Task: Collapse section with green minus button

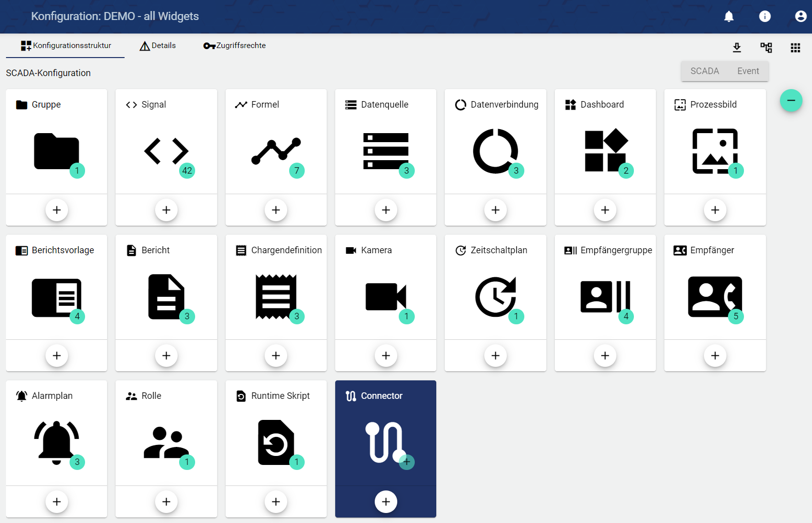Action: tap(790, 101)
